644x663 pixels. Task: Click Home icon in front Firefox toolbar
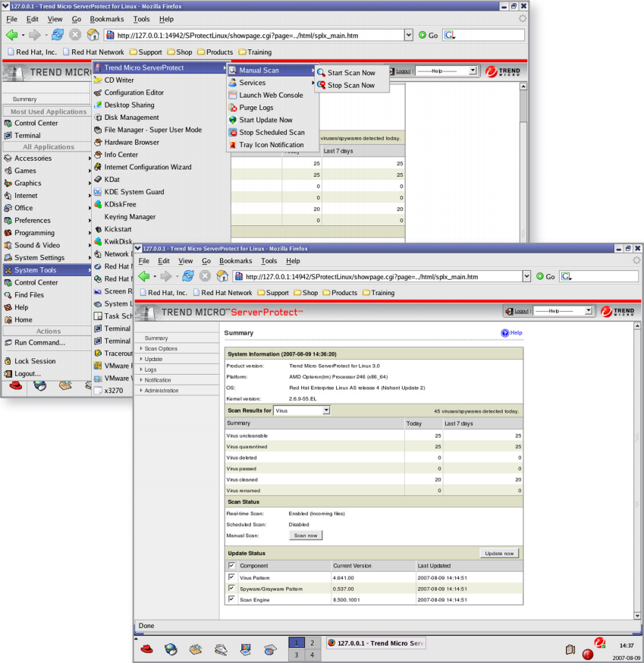[222, 277]
